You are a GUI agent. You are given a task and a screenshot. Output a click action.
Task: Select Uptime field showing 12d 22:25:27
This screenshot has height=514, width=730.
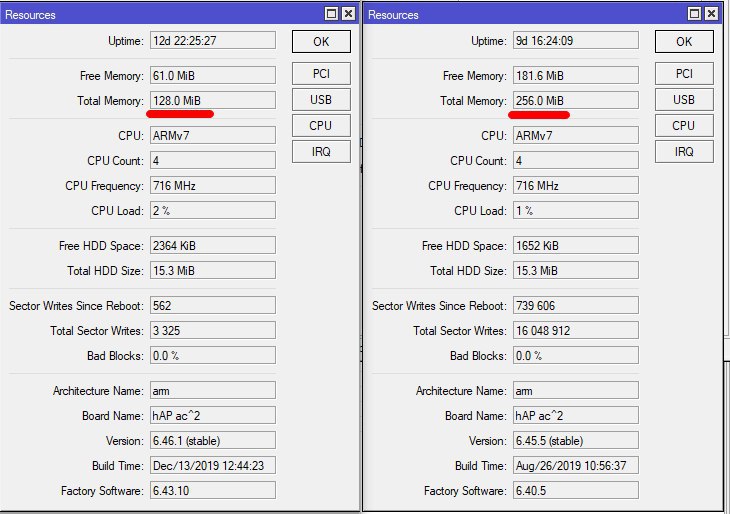click(x=213, y=41)
